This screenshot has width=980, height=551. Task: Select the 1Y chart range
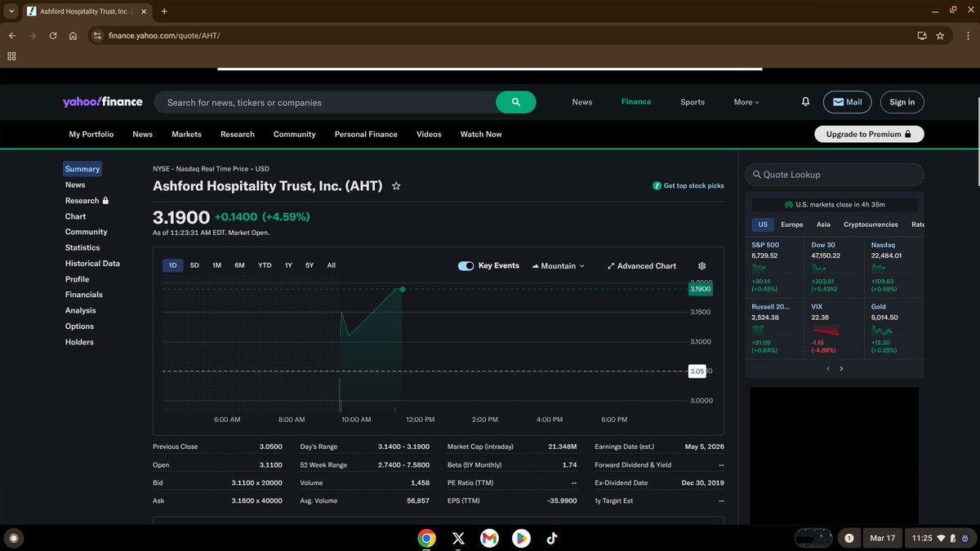click(x=288, y=265)
